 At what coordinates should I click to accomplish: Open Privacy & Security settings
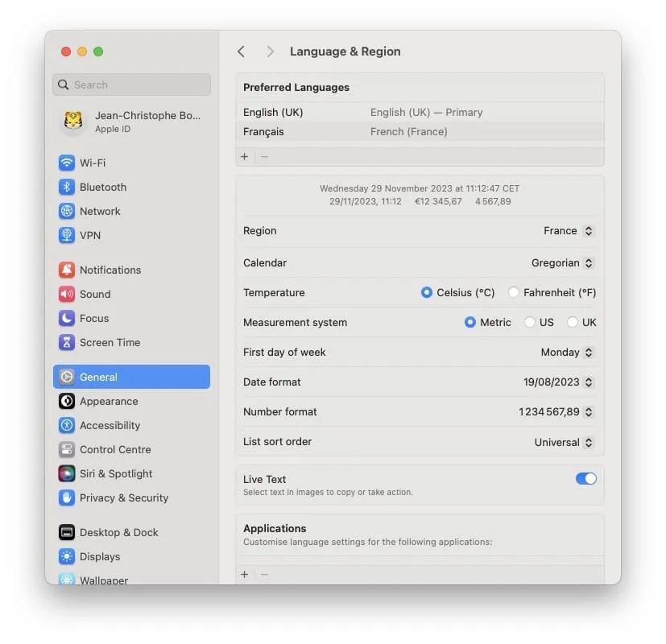point(122,497)
